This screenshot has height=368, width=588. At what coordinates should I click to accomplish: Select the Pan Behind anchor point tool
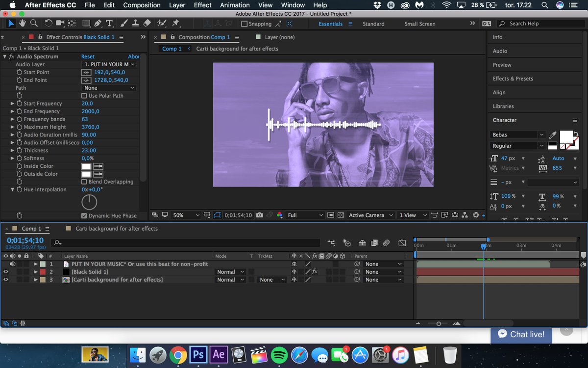click(72, 23)
